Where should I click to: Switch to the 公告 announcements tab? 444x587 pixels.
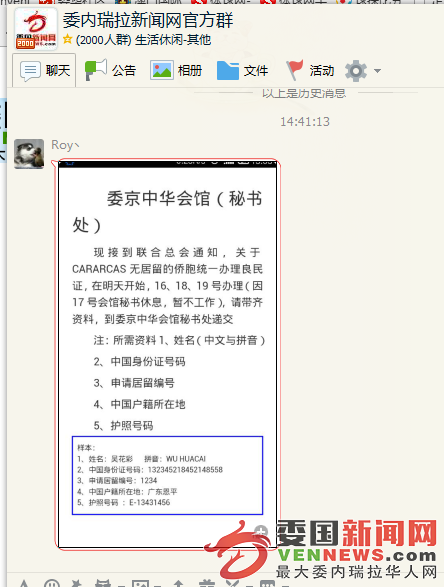[110, 70]
